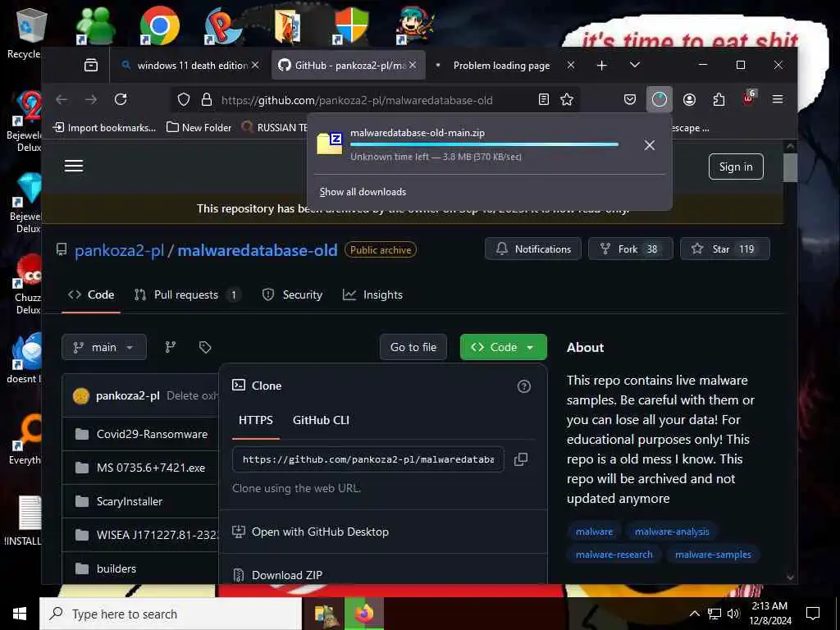The width and height of the screenshot is (840, 630).
Task: Fork the repository button
Action: tap(631, 249)
